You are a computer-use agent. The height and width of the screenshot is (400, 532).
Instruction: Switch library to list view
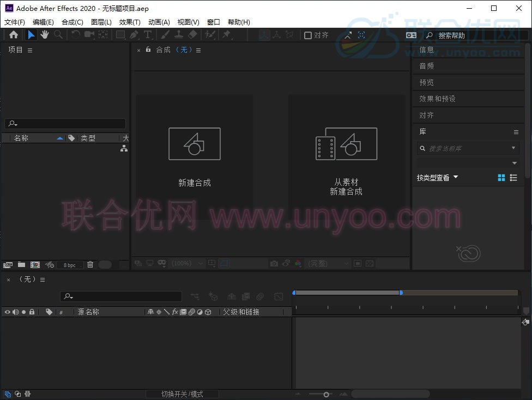click(x=513, y=178)
